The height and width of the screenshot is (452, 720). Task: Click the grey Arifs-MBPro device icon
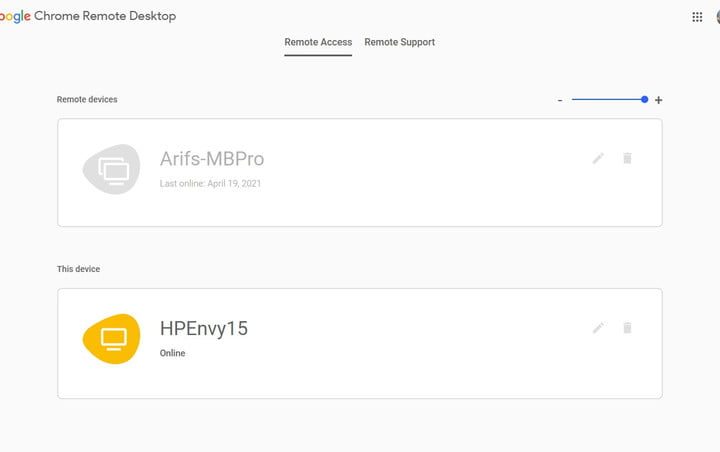[x=112, y=170]
